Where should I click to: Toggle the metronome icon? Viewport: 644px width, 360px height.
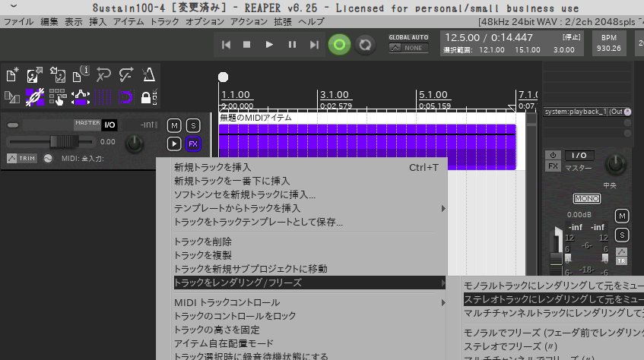point(149,75)
